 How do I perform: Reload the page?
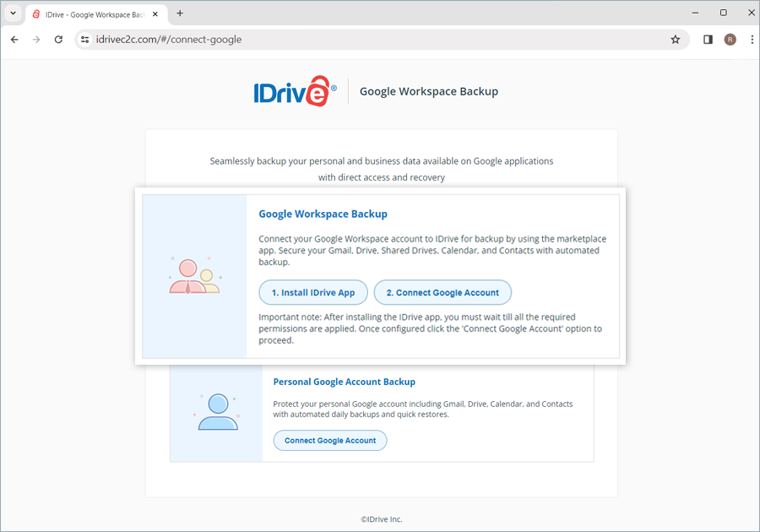[58, 40]
